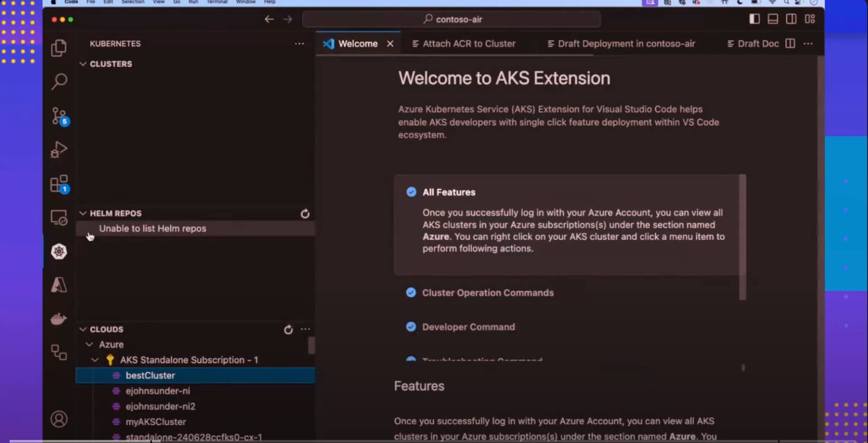Select the bestCluster tree item

click(x=150, y=375)
